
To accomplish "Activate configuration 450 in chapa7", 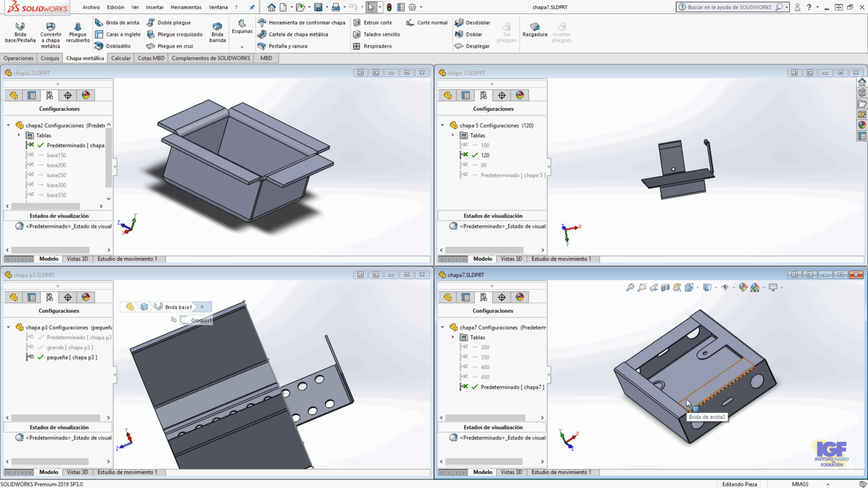I will click(x=484, y=377).
